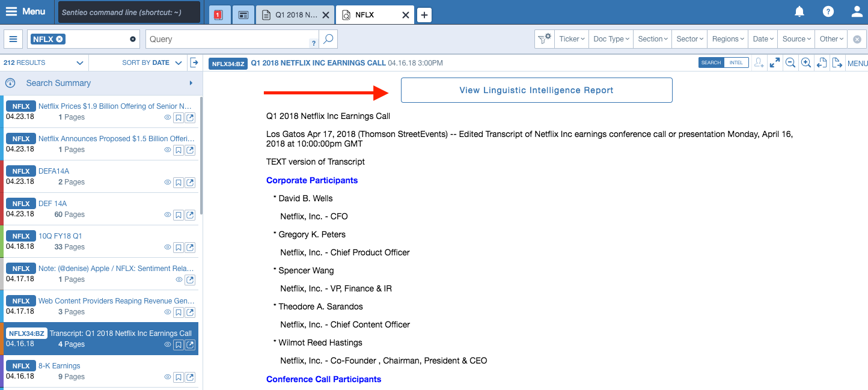Bookmark the DEF 14A document
Screen dimensions: 868x390
click(179, 215)
